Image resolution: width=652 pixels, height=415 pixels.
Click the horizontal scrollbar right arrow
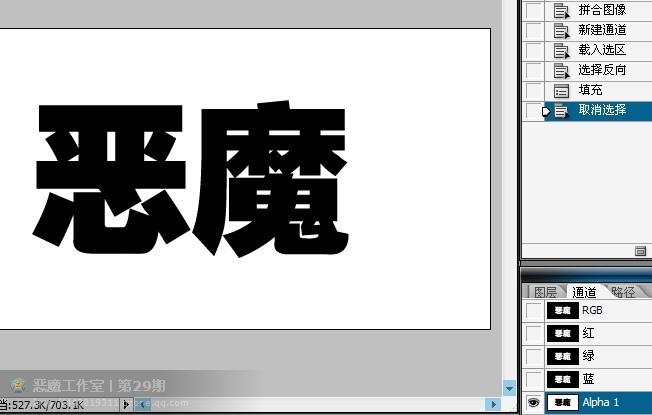493,404
